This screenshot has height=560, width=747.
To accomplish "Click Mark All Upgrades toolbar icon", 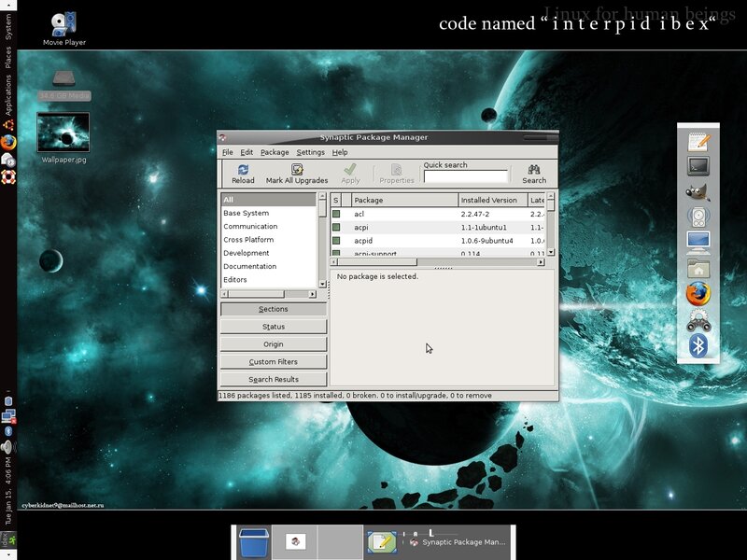I will coord(297,174).
